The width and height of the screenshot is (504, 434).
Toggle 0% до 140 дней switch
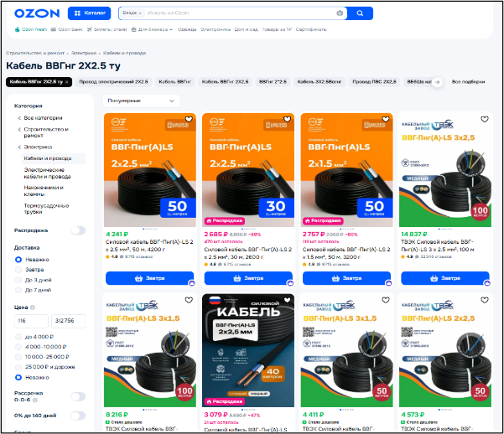78,416
